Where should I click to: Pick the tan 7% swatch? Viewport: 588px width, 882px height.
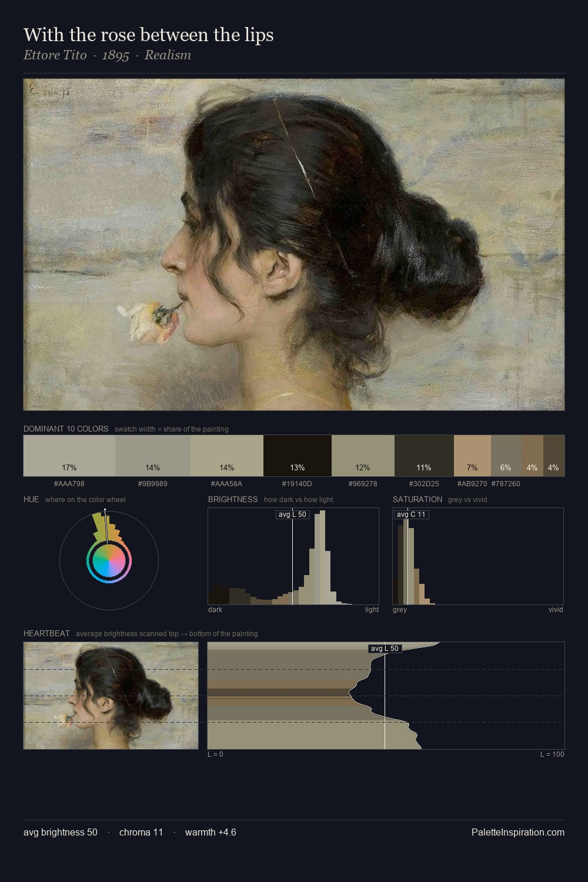point(472,455)
